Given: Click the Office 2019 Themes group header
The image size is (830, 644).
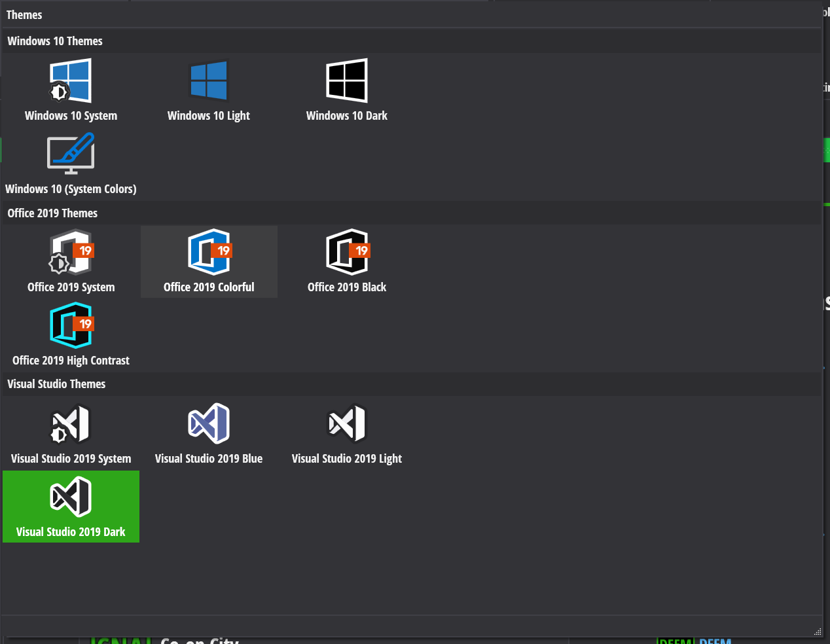Looking at the screenshot, I should point(52,213).
